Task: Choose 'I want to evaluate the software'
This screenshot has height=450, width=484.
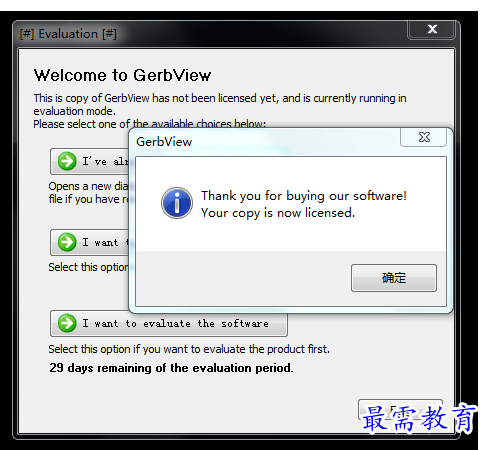Action: tap(169, 323)
